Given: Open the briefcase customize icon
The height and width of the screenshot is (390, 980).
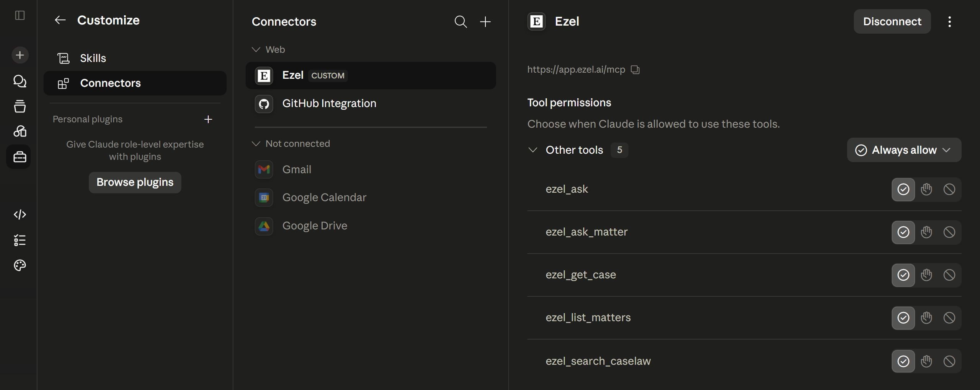Looking at the screenshot, I should (19, 157).
